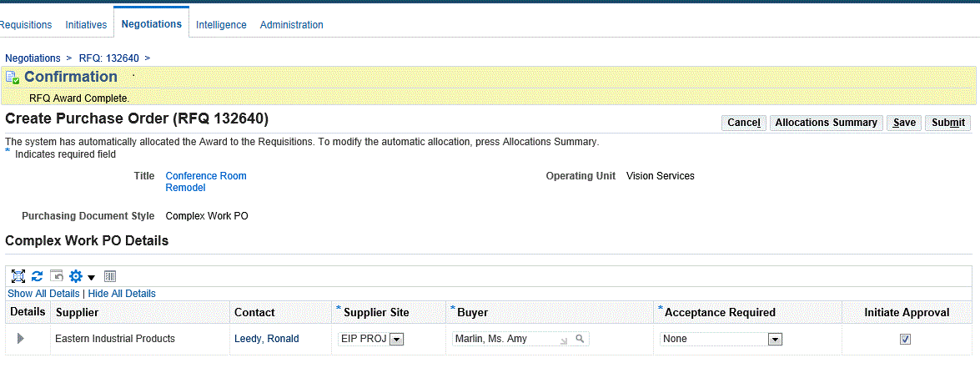Viewport: 980px width, 373px height.
Task: Toggle the Initiate Approval checkbox
Action: tap(905, 340)
